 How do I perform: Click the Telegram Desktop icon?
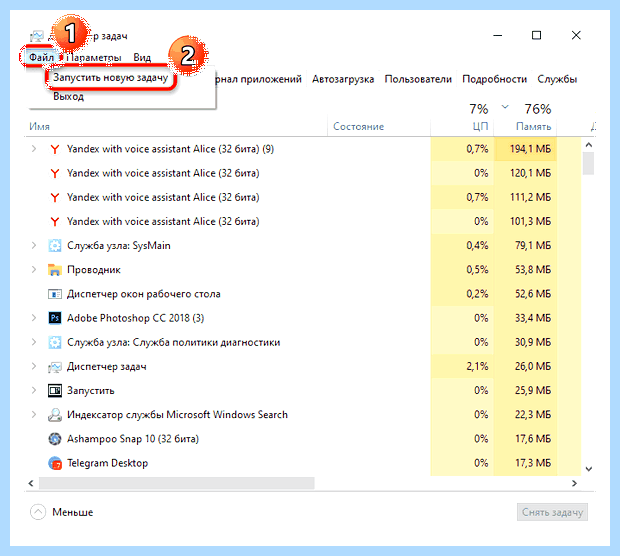[55, 463]
